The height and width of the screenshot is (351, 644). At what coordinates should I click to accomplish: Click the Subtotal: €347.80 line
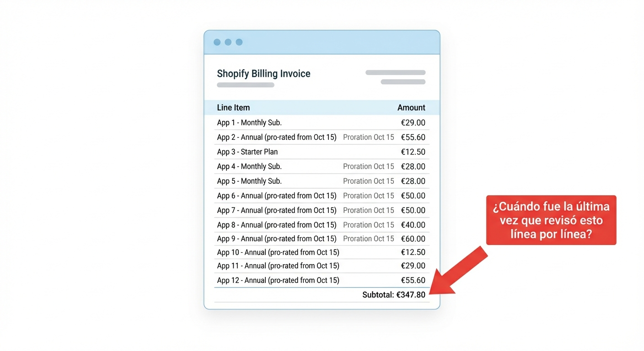click(394, 295)
